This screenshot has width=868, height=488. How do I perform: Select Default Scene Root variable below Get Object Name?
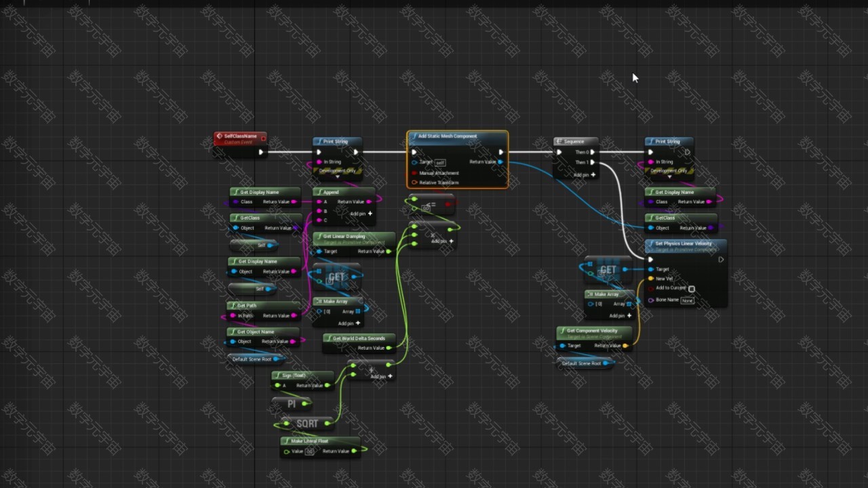[x=255, y=359]
